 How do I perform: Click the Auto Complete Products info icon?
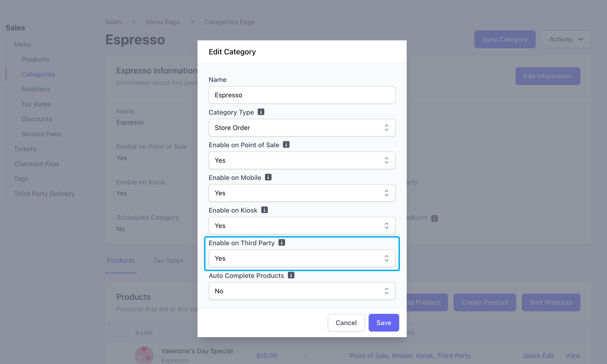[x=291, y=275]
